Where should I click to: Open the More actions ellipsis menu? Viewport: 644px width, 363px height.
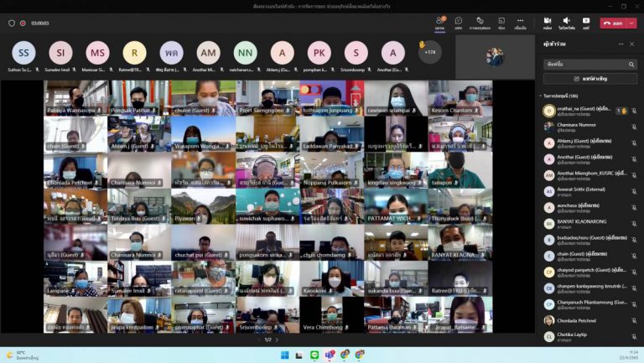click(x=521, y=22)
